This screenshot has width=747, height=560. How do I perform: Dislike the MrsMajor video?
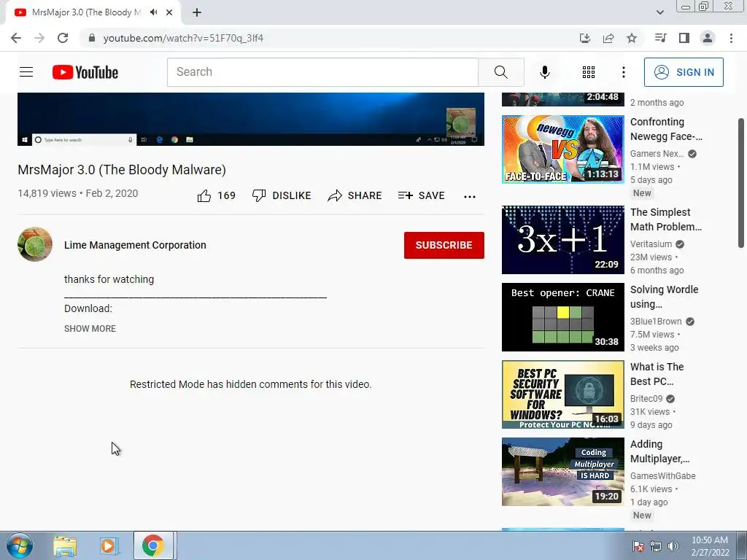click(282, 195)
